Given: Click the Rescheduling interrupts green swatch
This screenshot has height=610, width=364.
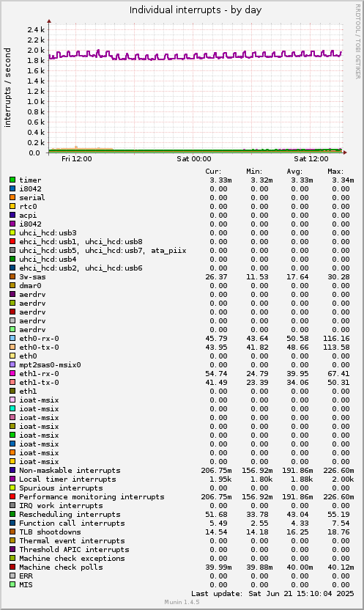Looking at the screenshot, I should click(12, 514).
